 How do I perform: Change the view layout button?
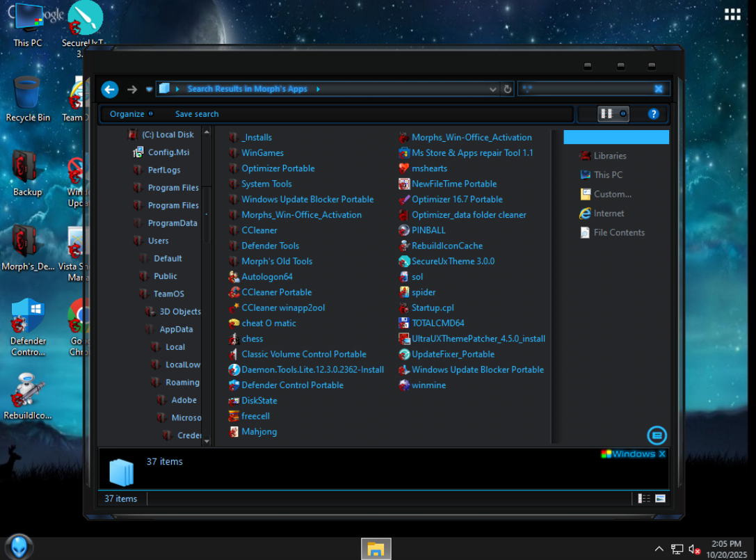607,114
